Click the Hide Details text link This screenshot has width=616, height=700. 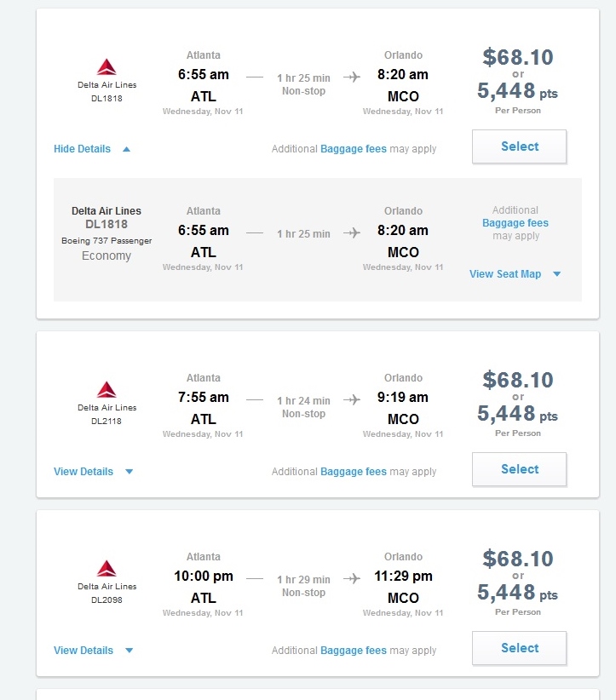point(82,149)
